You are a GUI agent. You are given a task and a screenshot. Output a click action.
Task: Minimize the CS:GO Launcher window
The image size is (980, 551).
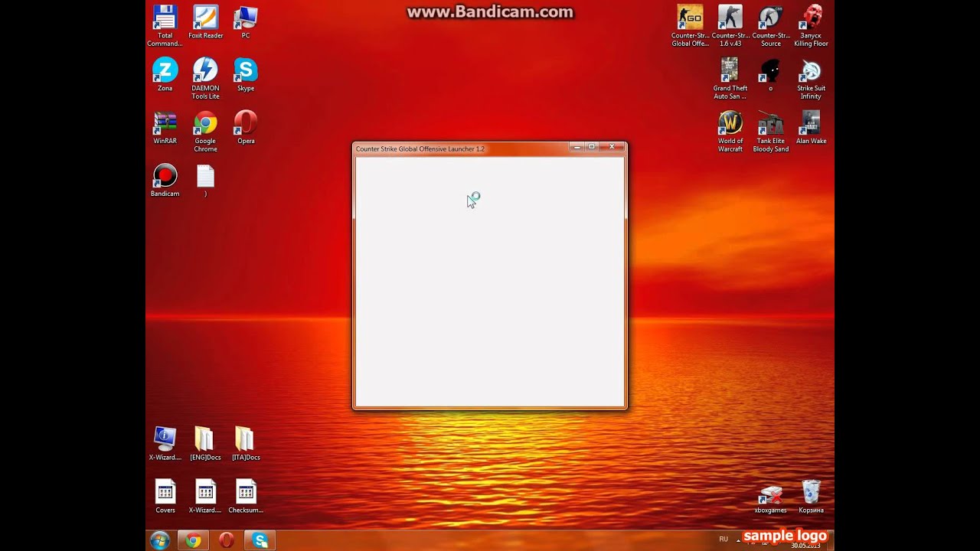click(x=577, y=147)
